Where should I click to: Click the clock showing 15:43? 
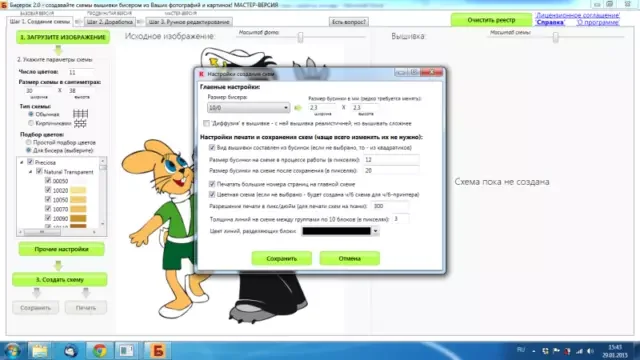pos(615,347)
